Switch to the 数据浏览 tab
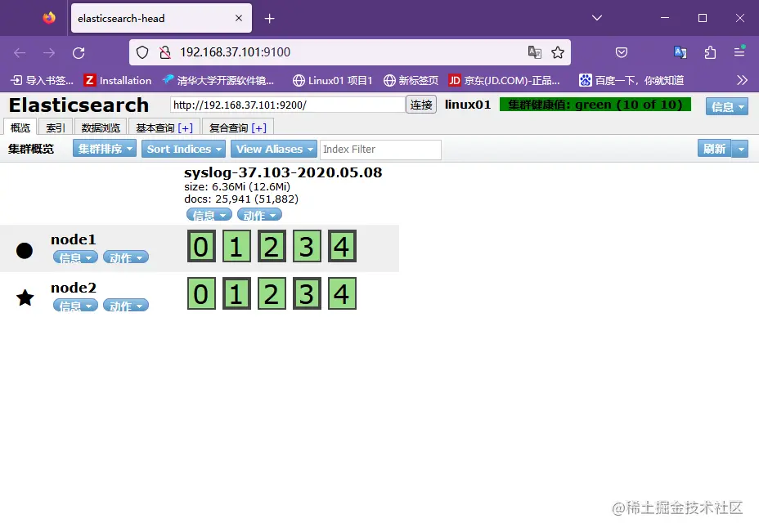The image size is (759, 532). 101,127
